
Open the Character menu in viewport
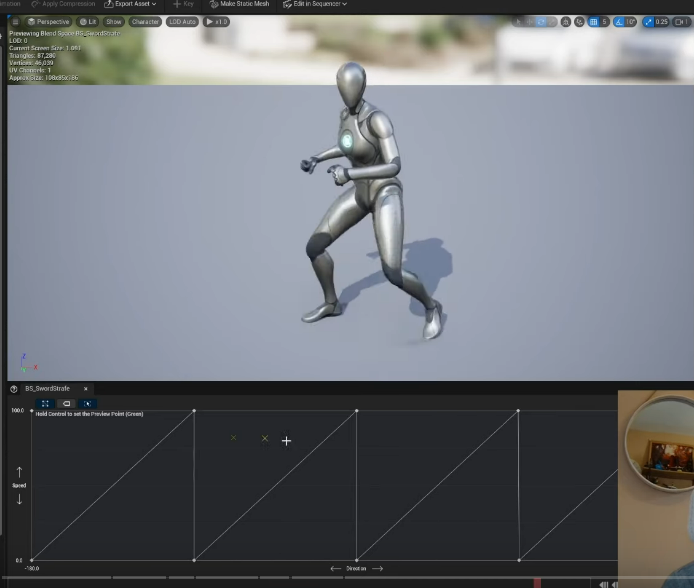[x=145, y=21]
